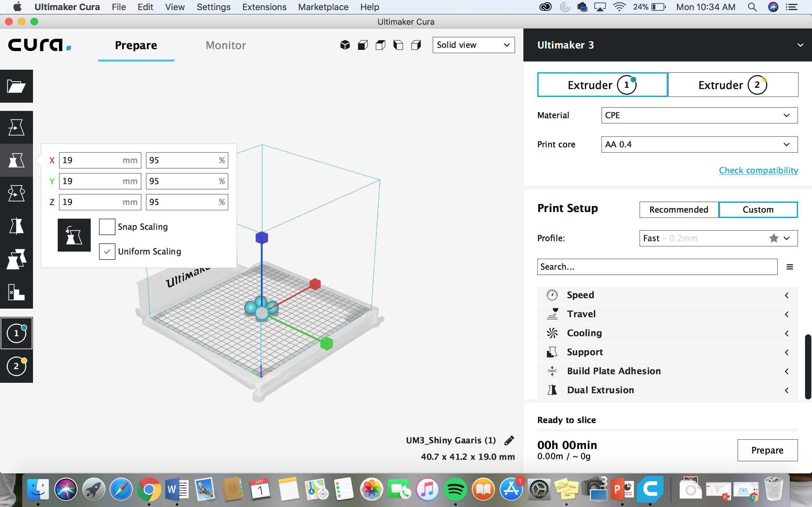Click the Prepare slice button
Viewport: 812px width, 507px height.
tap(768, 450)
